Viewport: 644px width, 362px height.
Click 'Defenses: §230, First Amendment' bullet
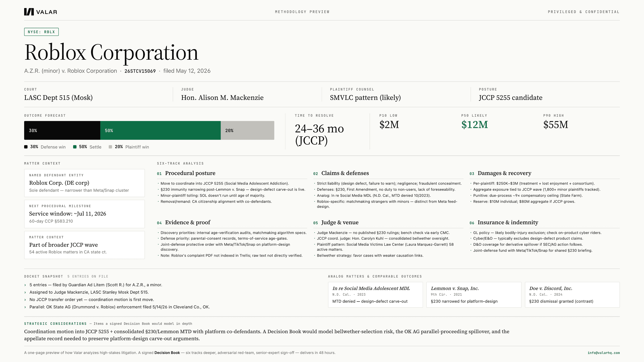[x=386, y=190]
